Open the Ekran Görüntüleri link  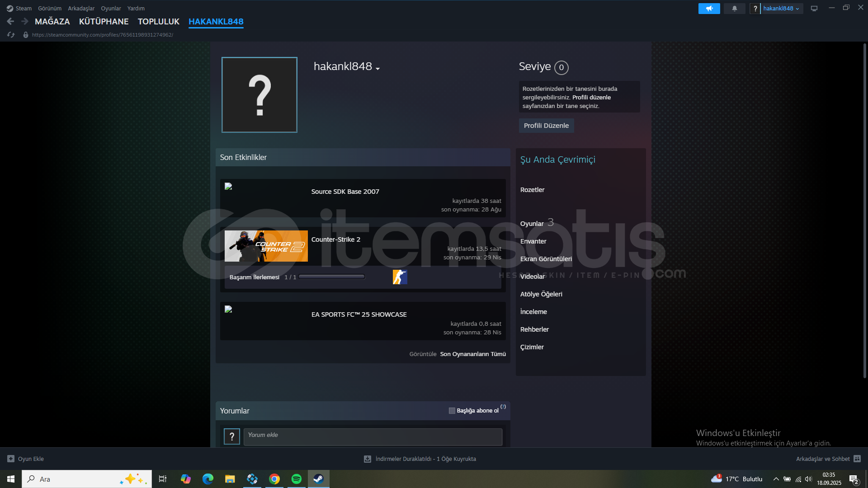click(x=546, y=259)
